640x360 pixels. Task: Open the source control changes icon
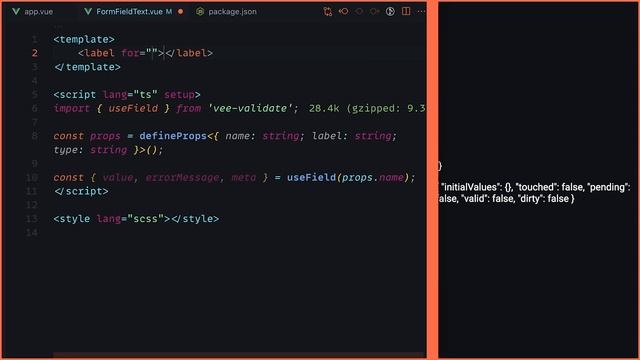[x=328, y=11]
